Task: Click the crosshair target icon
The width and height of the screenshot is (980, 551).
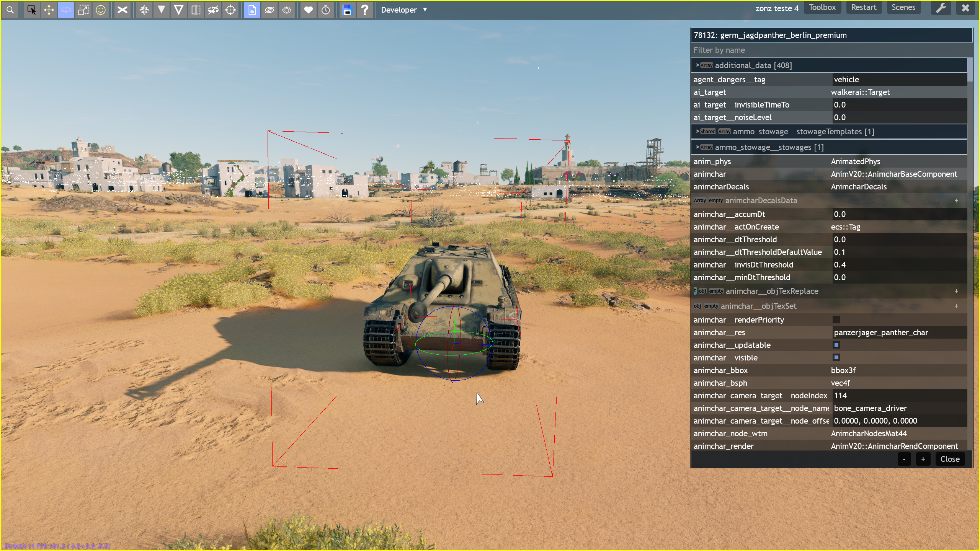Action: 230,10
